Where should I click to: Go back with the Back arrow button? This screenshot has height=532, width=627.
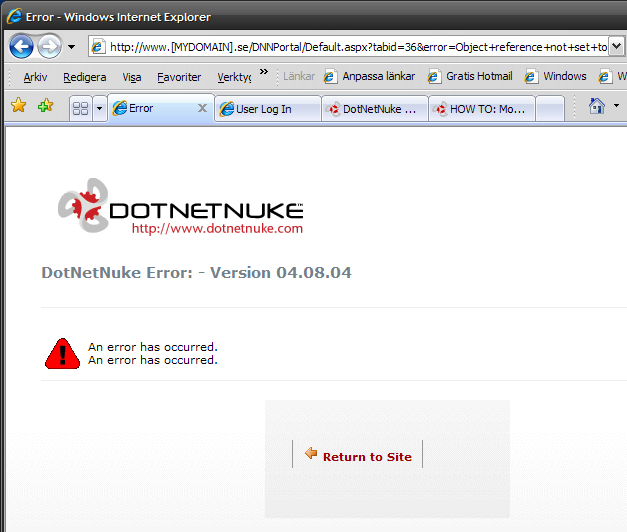point(21,46)
